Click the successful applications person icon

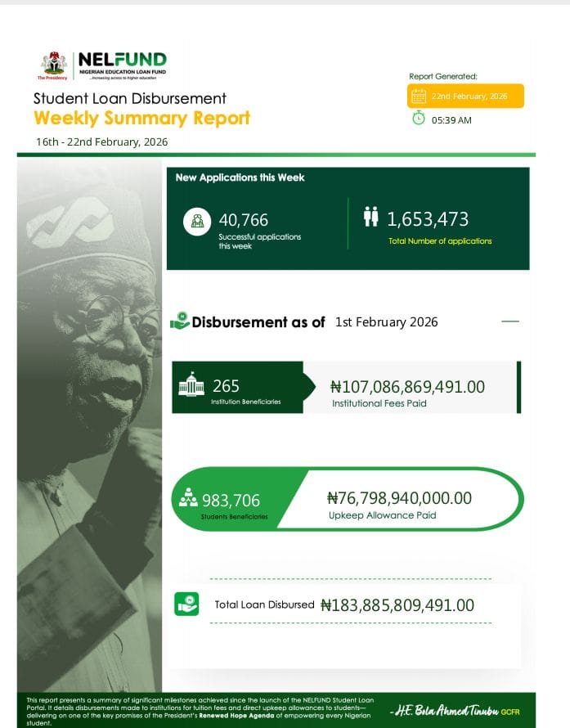[x=197, y=221]
